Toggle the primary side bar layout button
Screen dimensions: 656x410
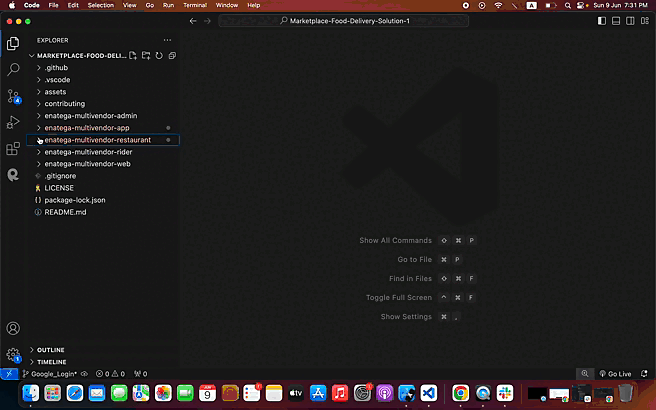pos(601,20)
